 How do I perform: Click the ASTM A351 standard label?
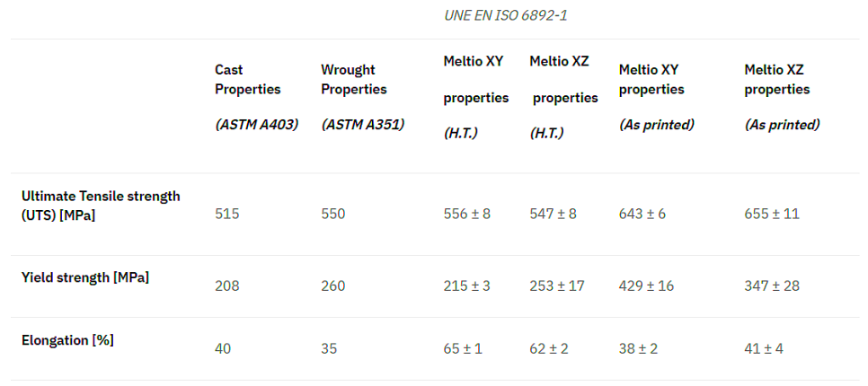click(x=362, y=125)
